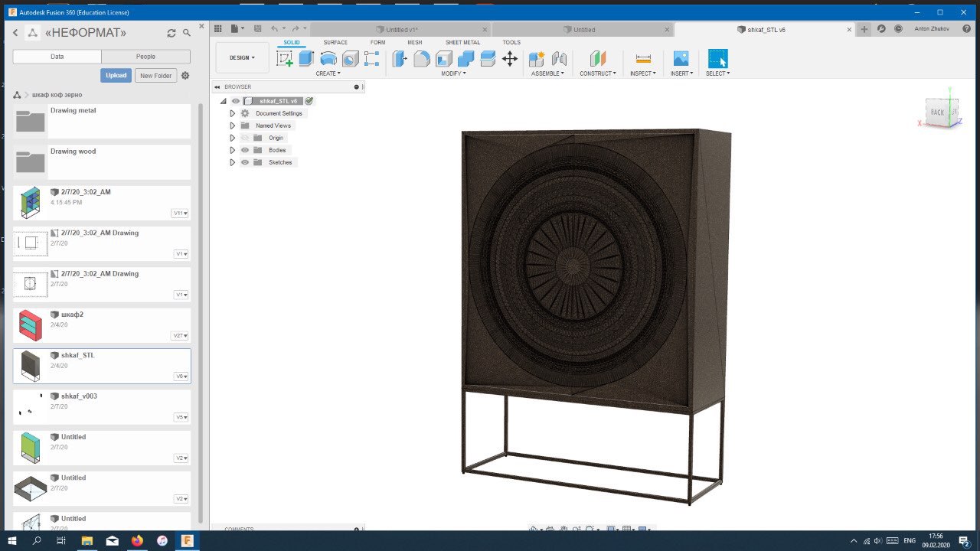The height and width of the screenshot is (551, 980).
Task: Click the ViewCube Back face
Action: pos(937,112)
